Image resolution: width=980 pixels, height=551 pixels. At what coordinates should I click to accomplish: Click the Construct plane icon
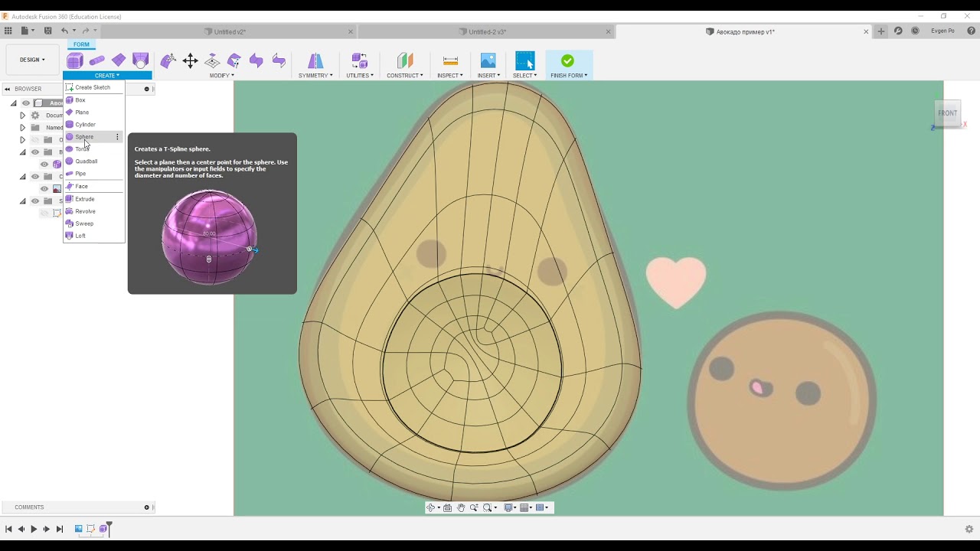tap(405, 60)
